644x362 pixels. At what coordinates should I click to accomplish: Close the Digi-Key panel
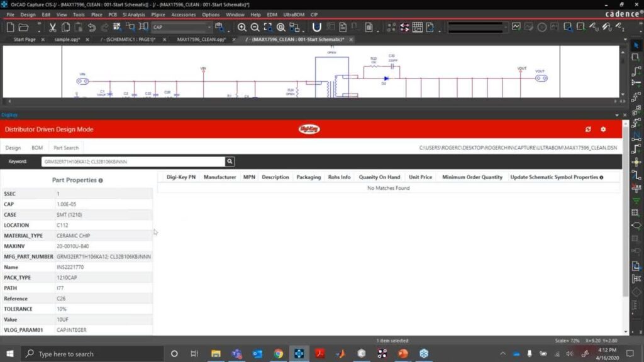point(625,116)
